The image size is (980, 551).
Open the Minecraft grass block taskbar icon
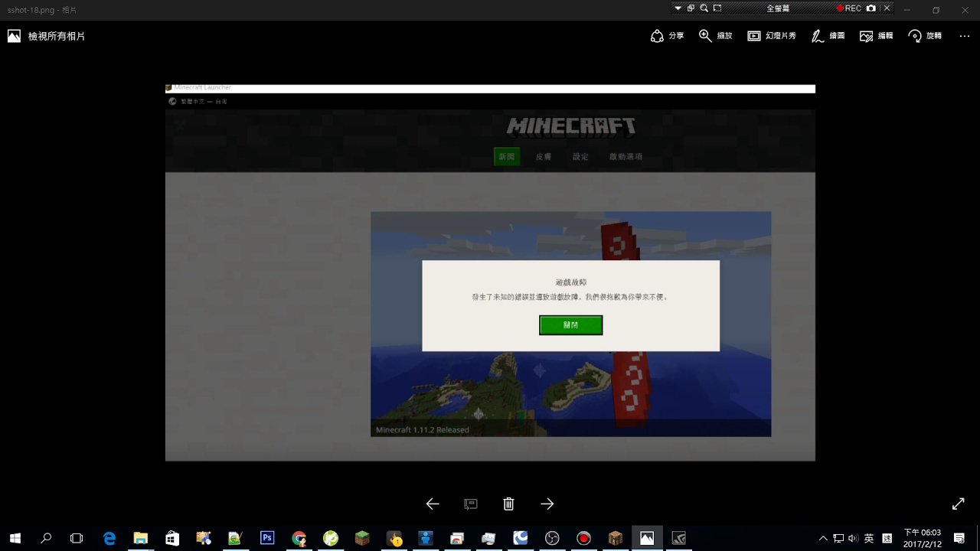click(362, 538)
